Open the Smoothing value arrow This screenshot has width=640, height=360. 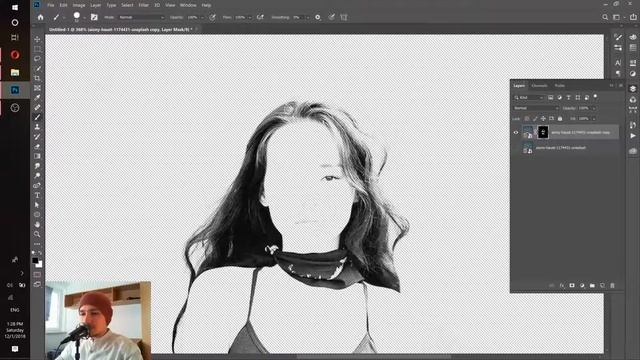click(x=307, y=18)
